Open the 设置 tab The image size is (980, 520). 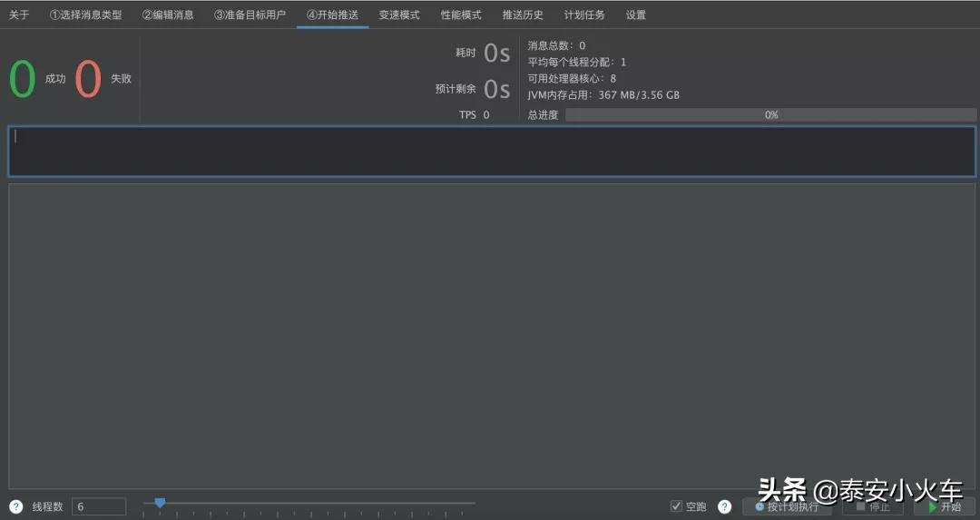(635, 15)
